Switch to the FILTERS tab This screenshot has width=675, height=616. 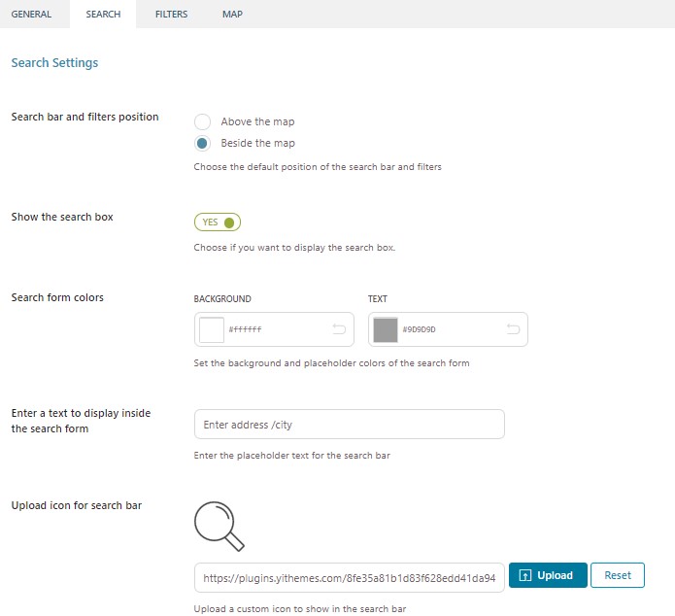coord(171,15)
